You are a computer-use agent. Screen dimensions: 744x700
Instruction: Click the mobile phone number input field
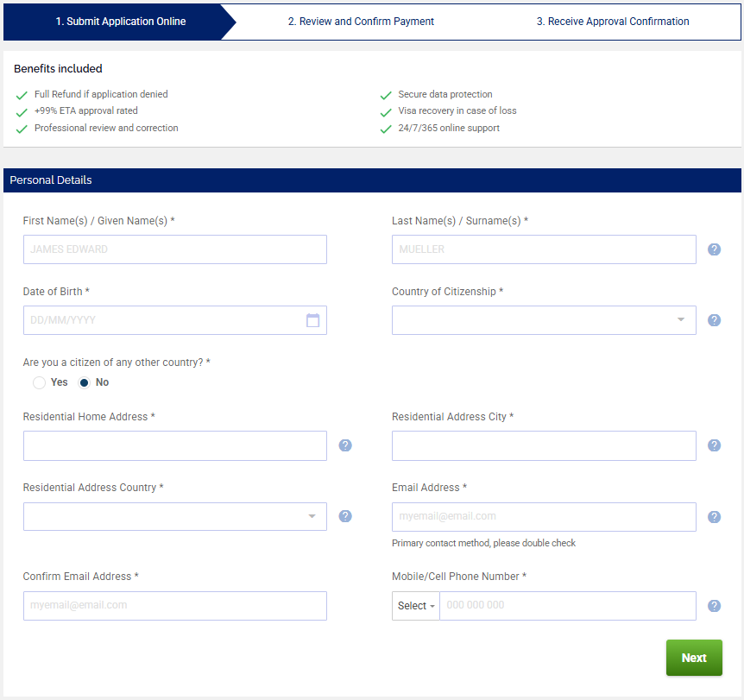tap(568, 606)
